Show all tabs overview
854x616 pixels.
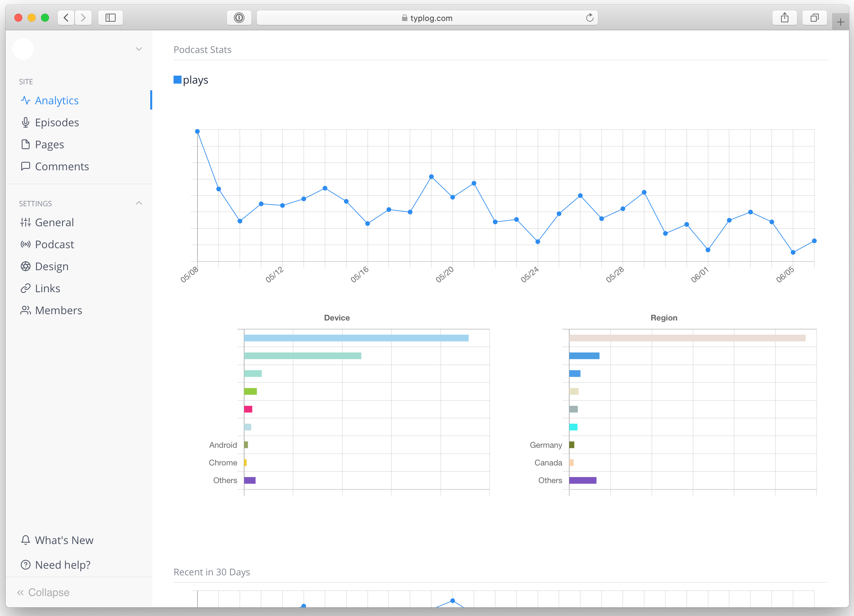[814, 18]
